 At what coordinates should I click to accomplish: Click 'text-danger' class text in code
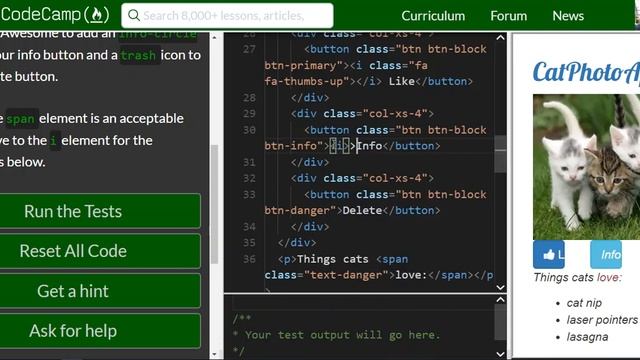(346, 275)
